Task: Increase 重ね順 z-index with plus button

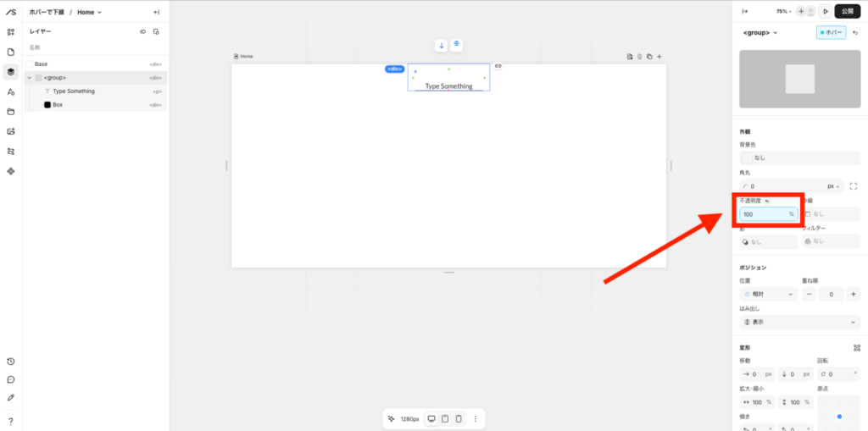Action: (x=853, y=294)
